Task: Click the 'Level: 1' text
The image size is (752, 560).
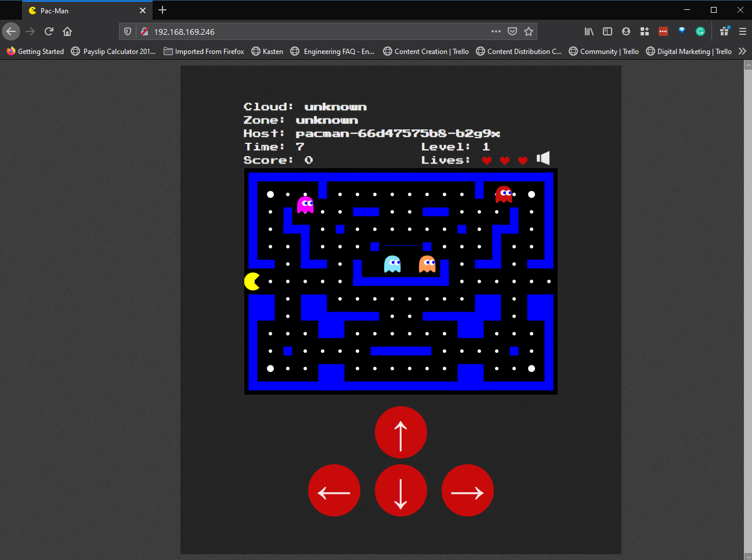Action: pos(455,147)
